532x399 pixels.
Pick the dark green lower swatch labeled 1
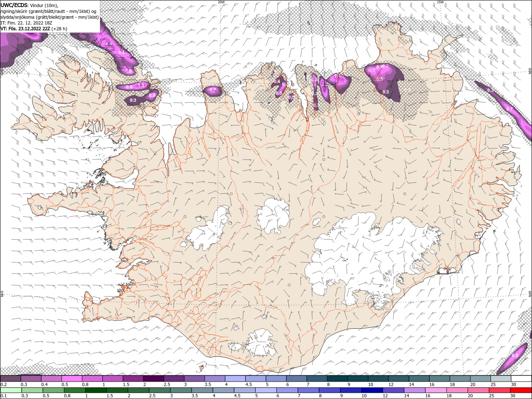96,390
